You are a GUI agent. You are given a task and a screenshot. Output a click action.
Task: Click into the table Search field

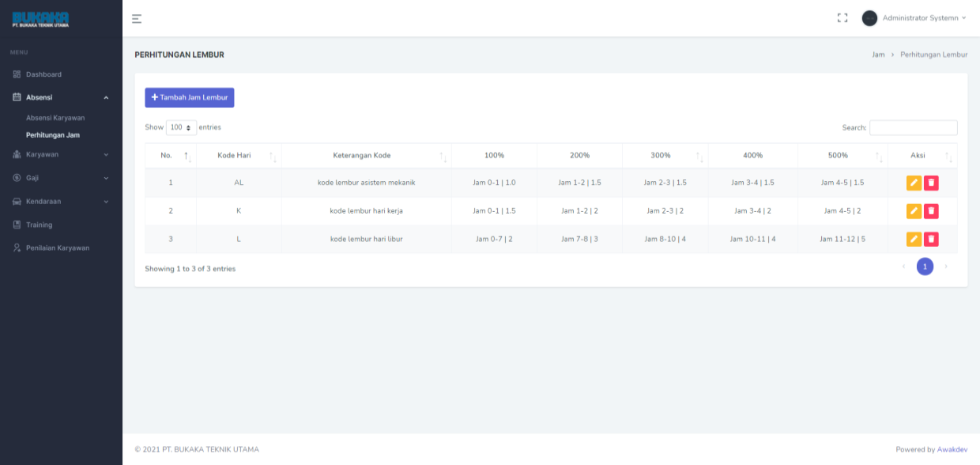[913, 127]
